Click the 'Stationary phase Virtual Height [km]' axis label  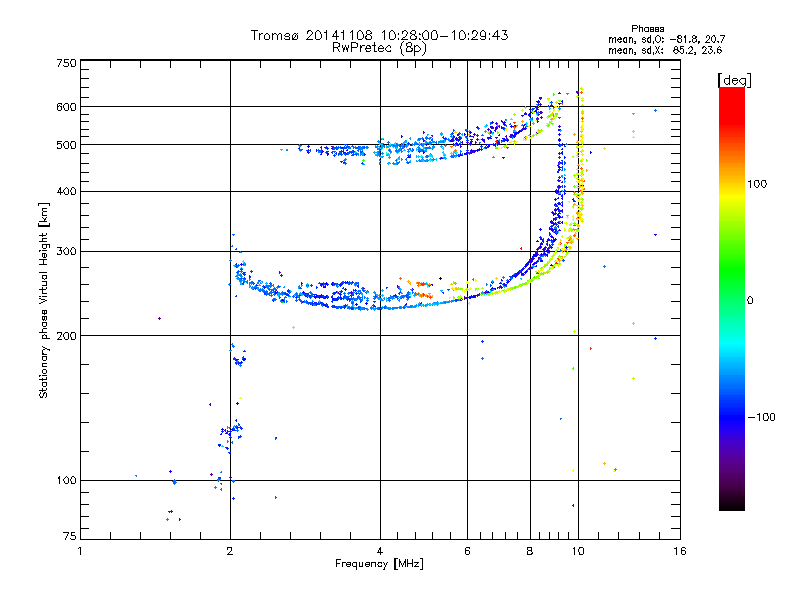tap(44, 300)
